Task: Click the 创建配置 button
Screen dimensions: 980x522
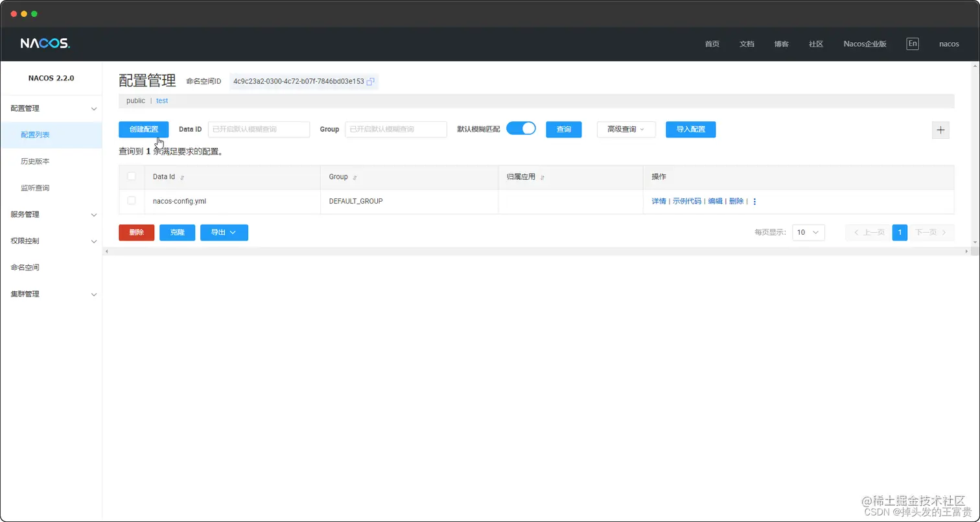Action: tap(143, 129)
